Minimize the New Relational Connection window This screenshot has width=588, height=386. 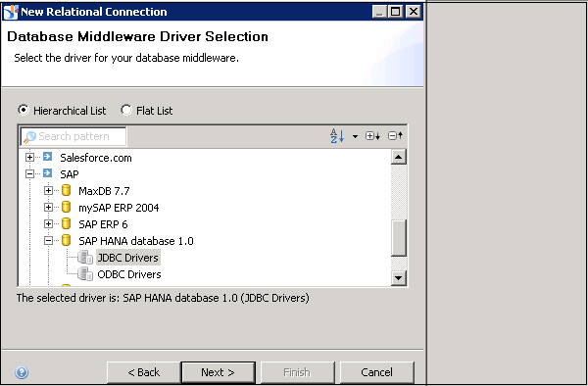379,12
